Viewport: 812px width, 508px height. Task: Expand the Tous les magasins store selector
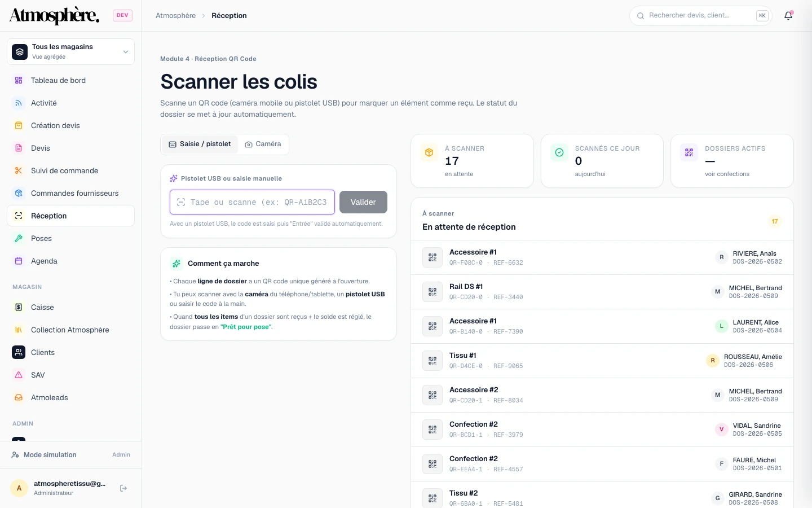[70, 51]
